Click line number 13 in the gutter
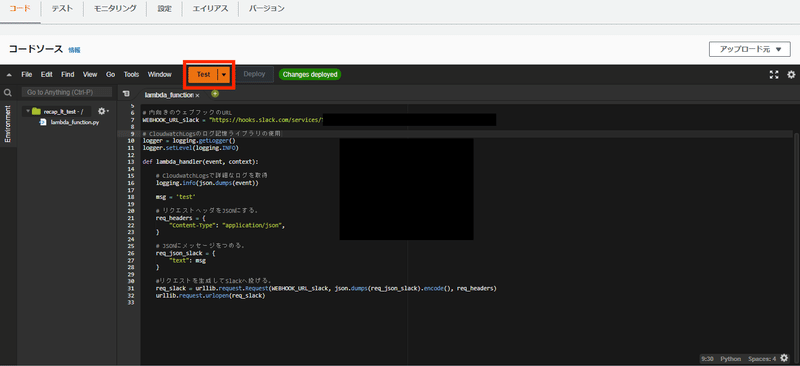The image size is (800, 366). (x=131, y=162)
